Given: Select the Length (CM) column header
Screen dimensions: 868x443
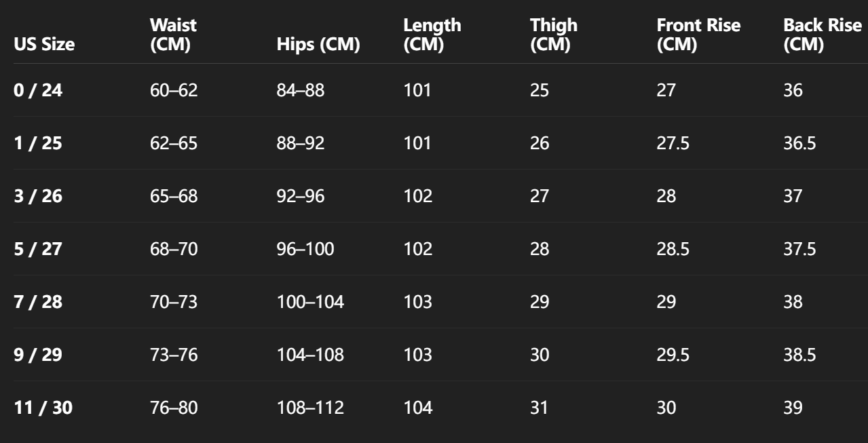Looking at the screenshot, I should tap(432, 35).
